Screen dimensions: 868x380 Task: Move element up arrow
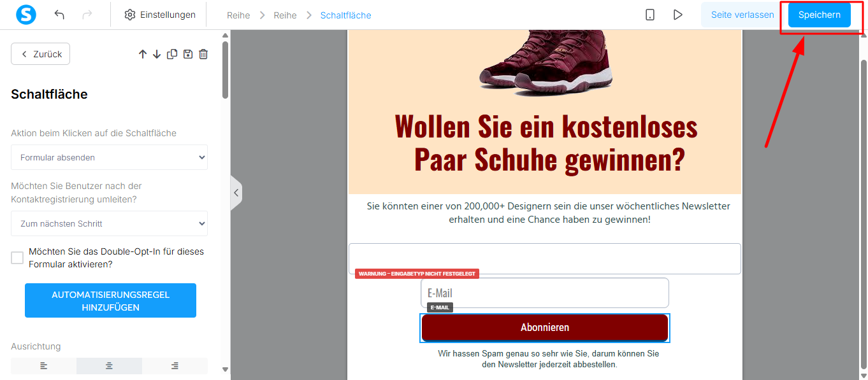click(x=143, y=54)
